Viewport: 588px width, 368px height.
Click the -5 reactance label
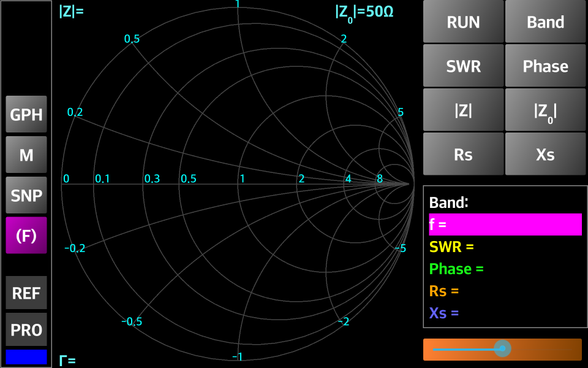click(x=400, y=248)
